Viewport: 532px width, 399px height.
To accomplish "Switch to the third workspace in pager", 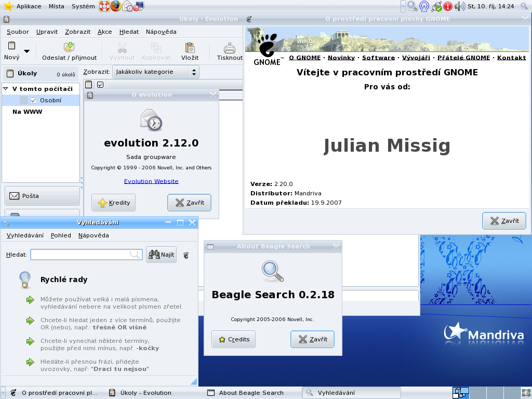I will click(495, 393).
